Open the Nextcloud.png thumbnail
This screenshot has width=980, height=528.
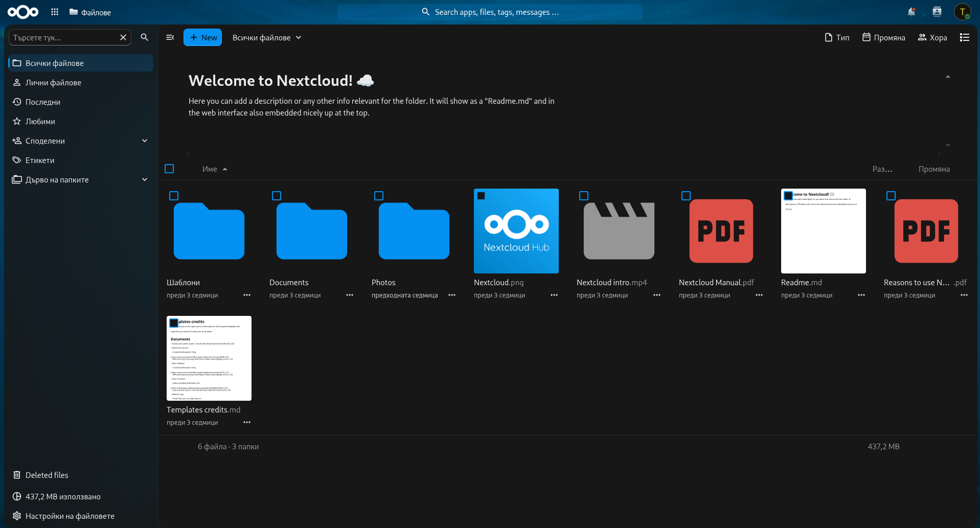coord(516,231)
